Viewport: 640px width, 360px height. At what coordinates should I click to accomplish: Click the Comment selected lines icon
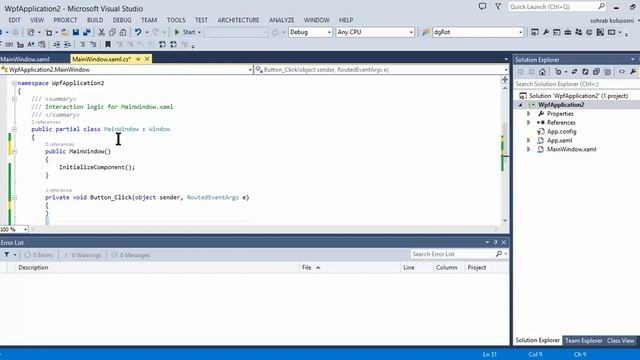pos(82,44)
